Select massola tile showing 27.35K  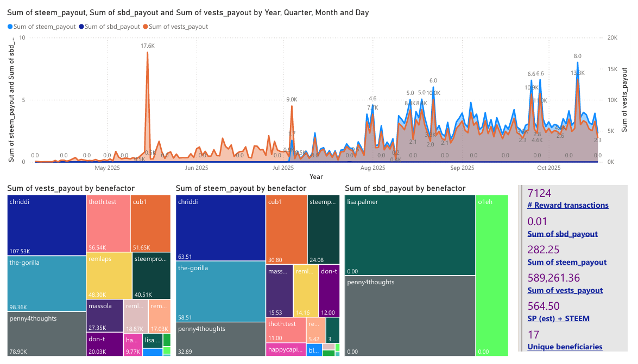coord(105,316)
